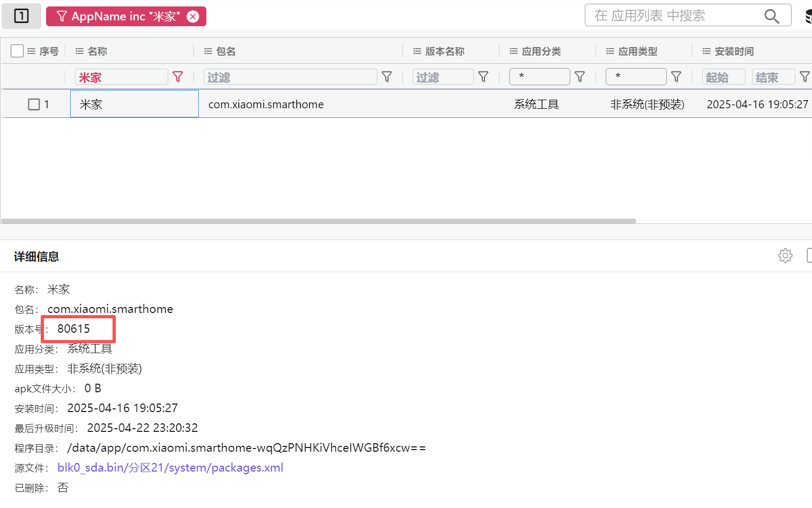Focus the 版本名称 filter input
812x508 pixels.
pyautogui.click(x=443, y=77)
